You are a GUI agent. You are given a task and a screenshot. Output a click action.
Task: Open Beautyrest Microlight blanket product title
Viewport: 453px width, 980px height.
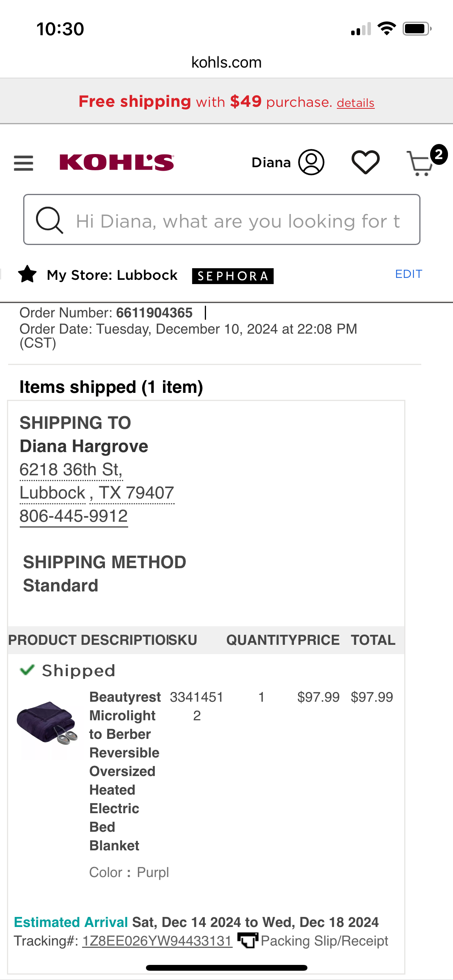click(x=125, y=771)
